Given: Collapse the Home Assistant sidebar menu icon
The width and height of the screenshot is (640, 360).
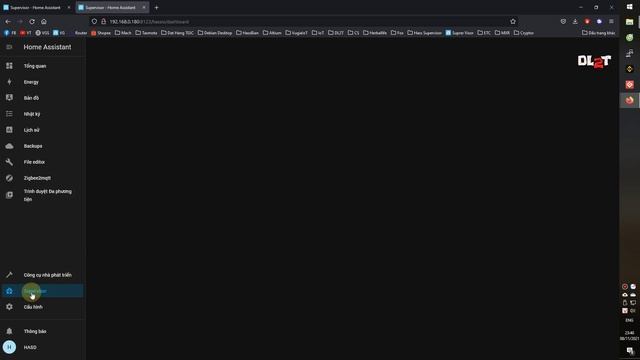Looking at the screenshot, I should tap(9, 47).
